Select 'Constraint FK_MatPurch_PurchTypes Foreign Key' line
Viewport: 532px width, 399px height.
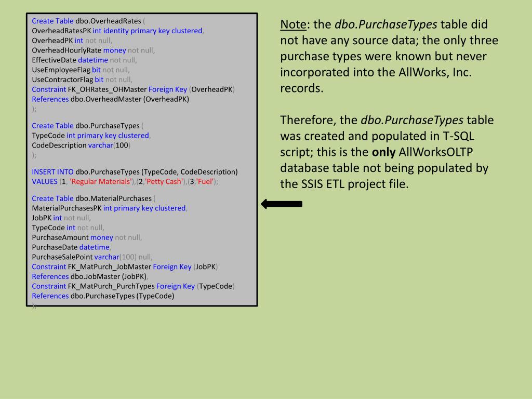pos(134,287)
